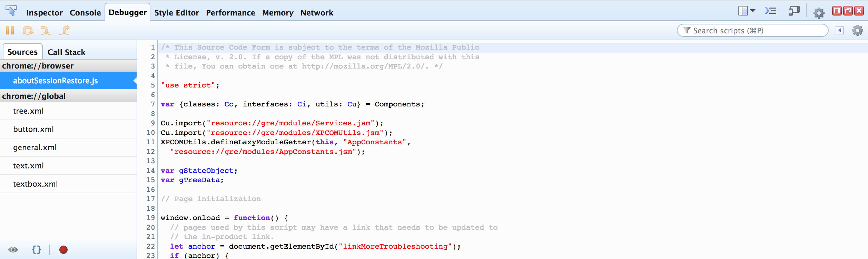Toggle black boxing with the eye icon
Screen dimensions: 868x259
point(13,250)
